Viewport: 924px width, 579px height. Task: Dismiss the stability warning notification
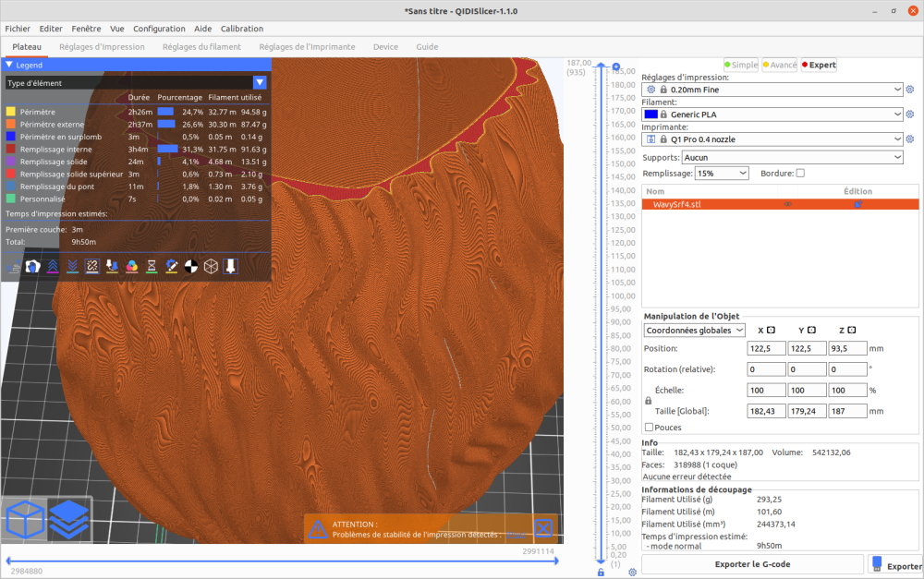click(x=543, y=528)
